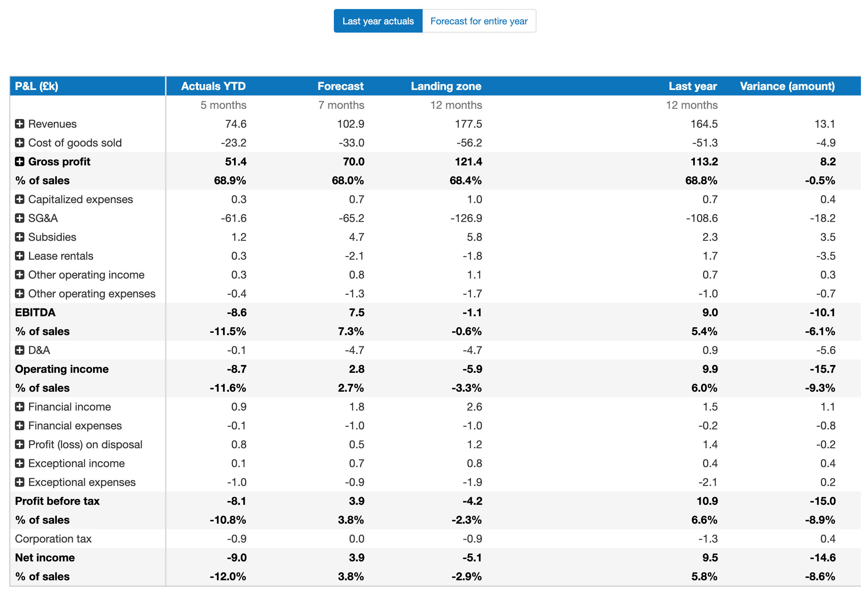Screen dimensions: 868x594
Task: Expand the Revenues row plus icon
Action: (20, 124)
